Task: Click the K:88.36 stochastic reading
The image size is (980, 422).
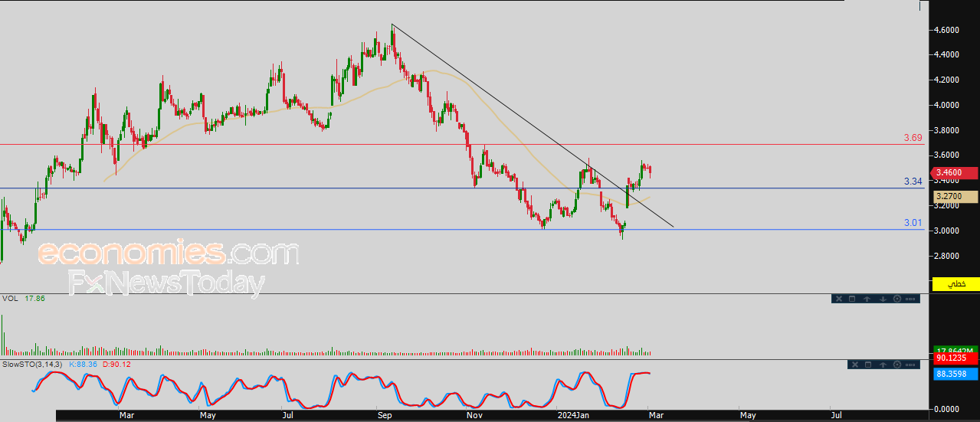Action: (84, 364)
